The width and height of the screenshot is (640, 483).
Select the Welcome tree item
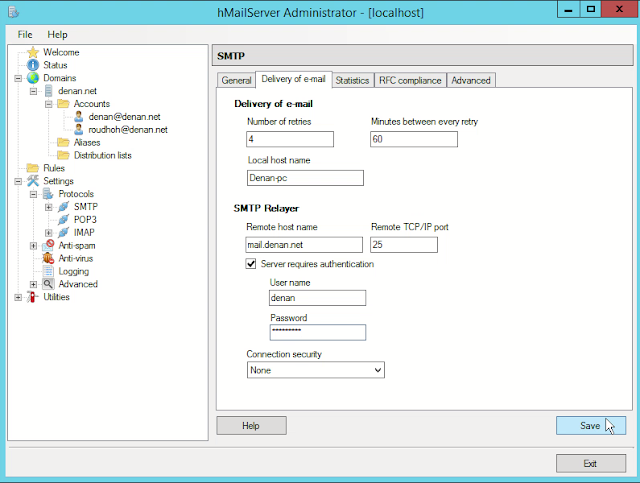61,52
